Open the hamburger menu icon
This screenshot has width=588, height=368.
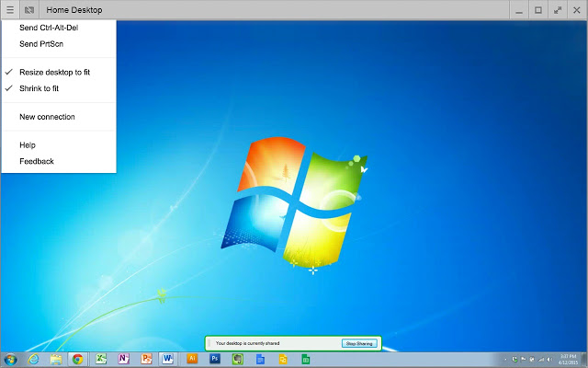point(10,10)
